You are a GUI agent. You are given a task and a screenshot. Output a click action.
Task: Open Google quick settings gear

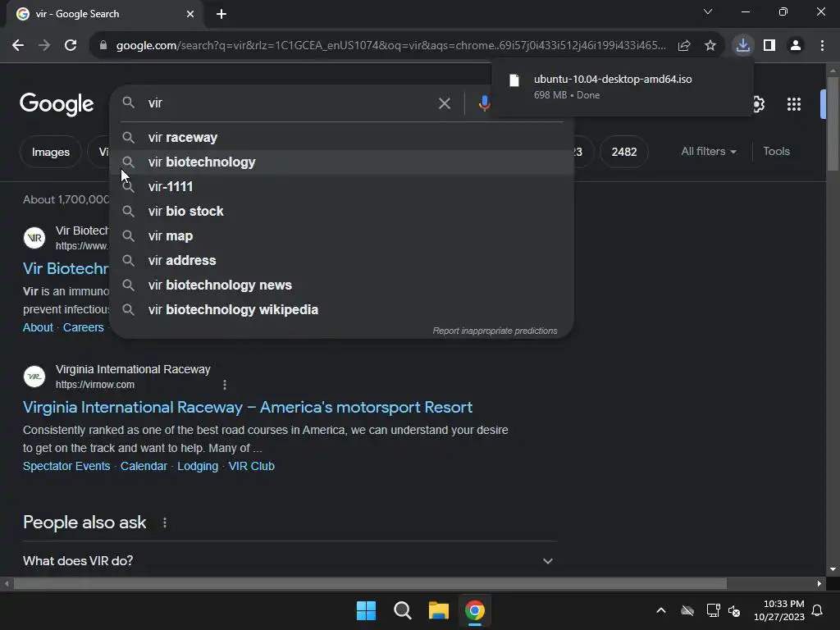point(758,104)
